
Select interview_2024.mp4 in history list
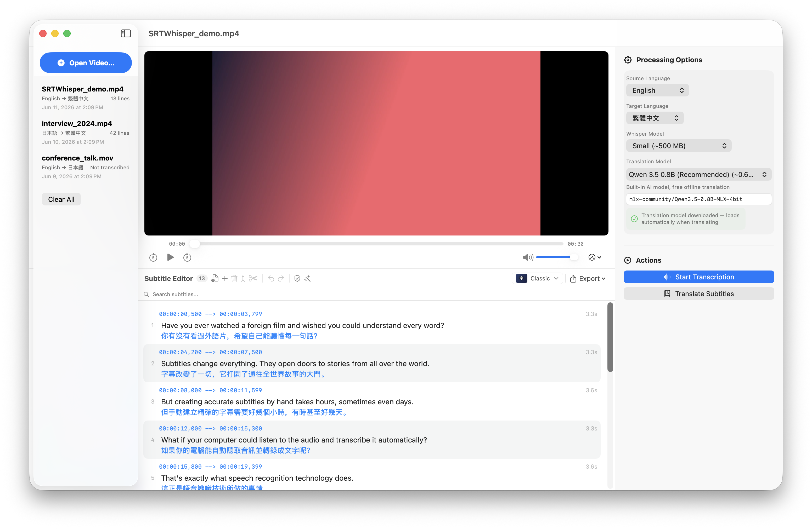86,132
